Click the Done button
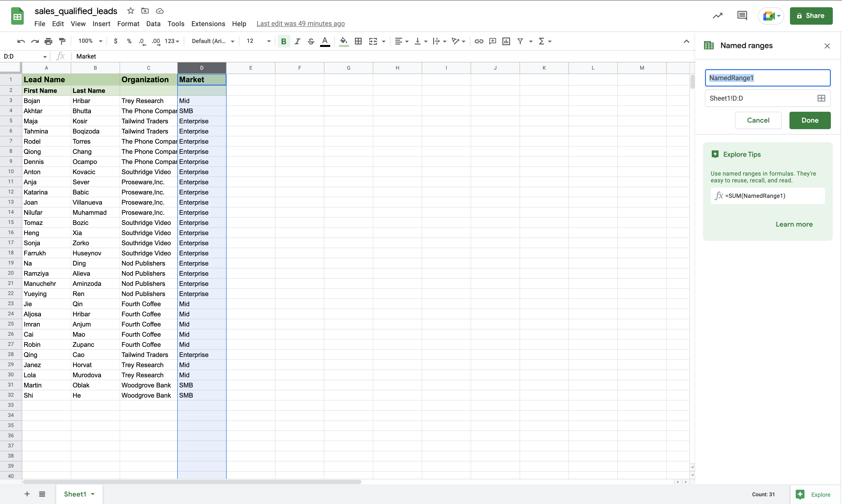842x504 pixels. coord(809,120)
